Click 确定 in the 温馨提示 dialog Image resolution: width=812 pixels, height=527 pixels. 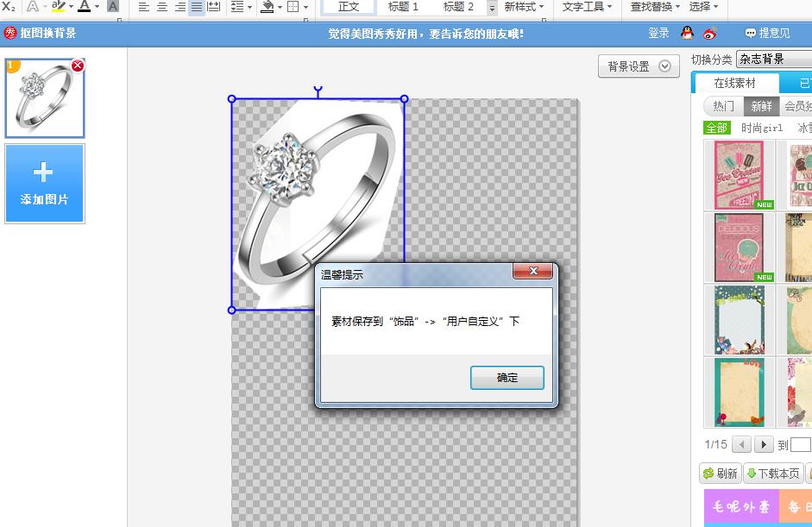(507, 378)
